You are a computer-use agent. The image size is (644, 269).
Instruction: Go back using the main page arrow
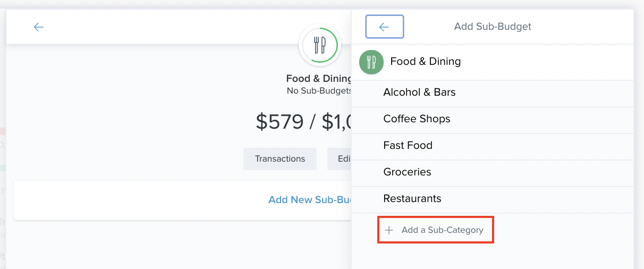coord(38,27)
